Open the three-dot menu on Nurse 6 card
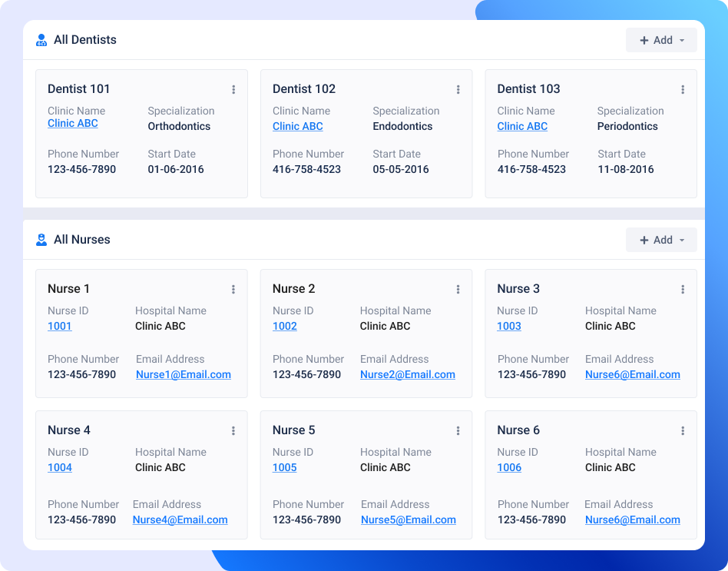This screenshot has height=571, width=728. pos(683,430)
